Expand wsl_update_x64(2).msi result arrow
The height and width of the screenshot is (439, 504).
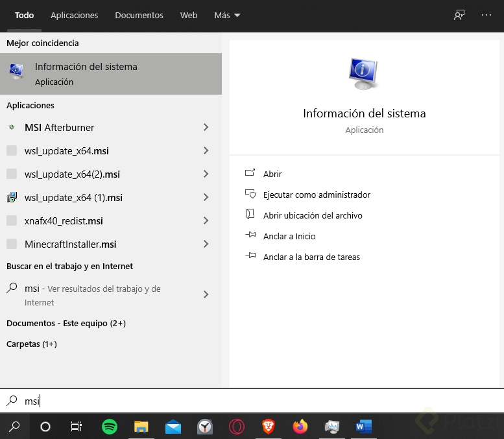206,174
